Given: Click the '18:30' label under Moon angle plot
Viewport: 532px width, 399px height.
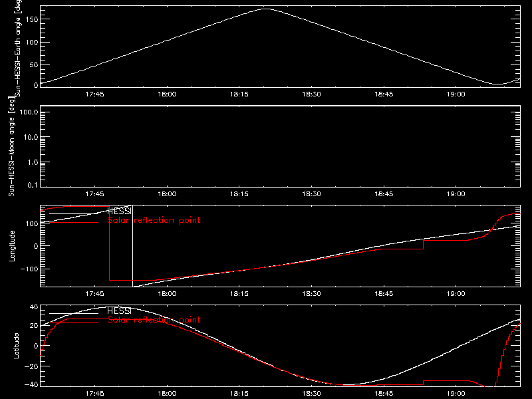Looking at the screenshot, I should pos(311,194).
